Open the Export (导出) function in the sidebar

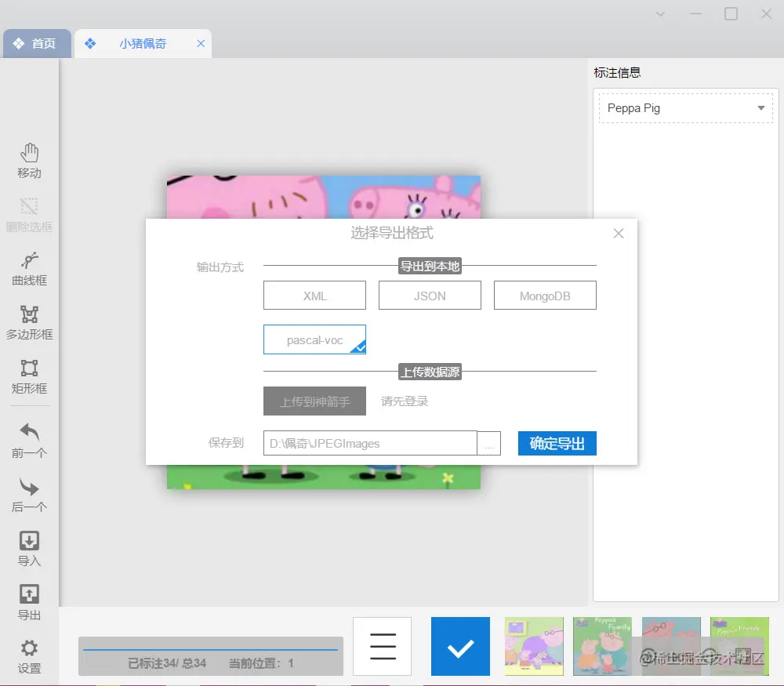[x=29, y=602]
